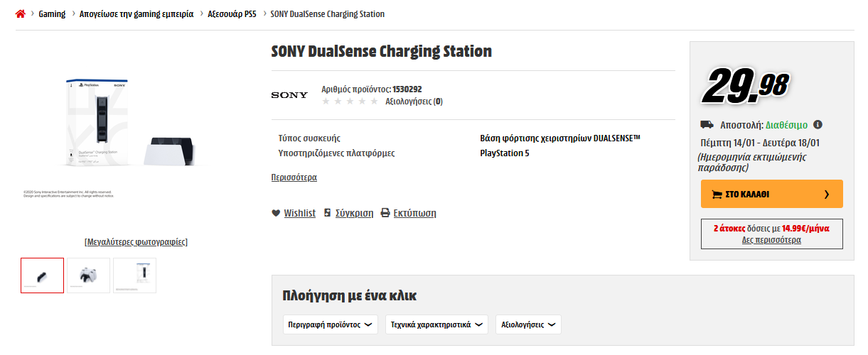Click Διαθέσιμο availability text
868x355 pixels.
tap(787, 125)
